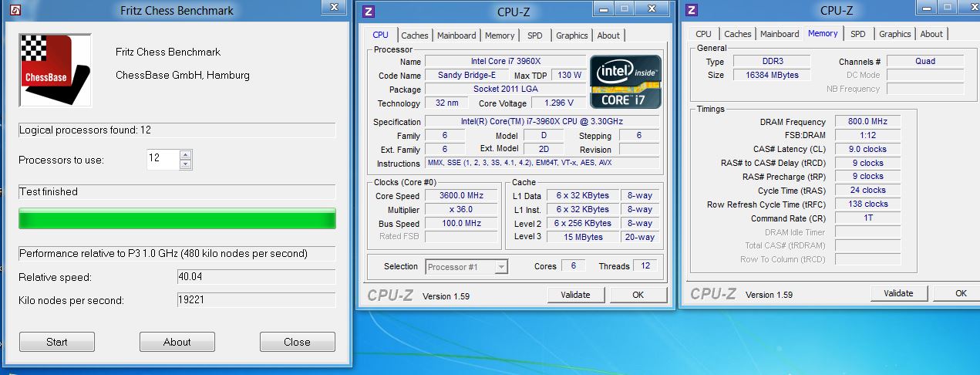Switch to Caches tab in middle CPU-Z window
980x375 pixels.
pyautogui.click(x=414, y=35)
